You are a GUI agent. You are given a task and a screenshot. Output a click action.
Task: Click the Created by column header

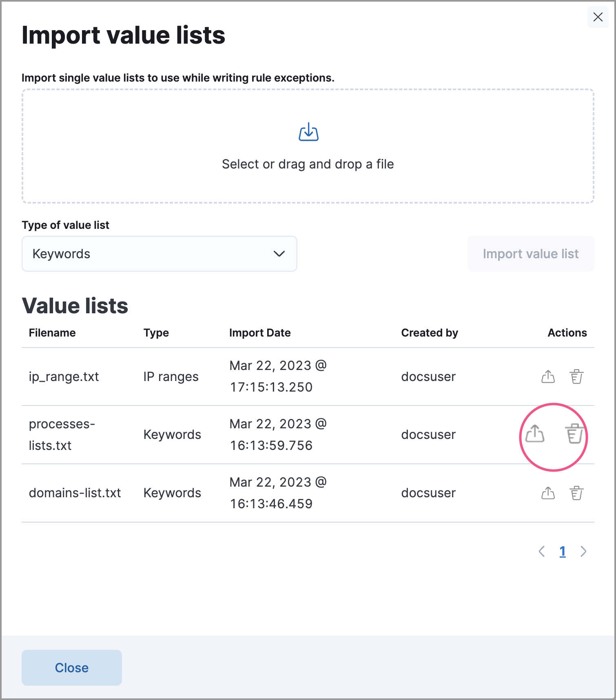pos(430,333)
